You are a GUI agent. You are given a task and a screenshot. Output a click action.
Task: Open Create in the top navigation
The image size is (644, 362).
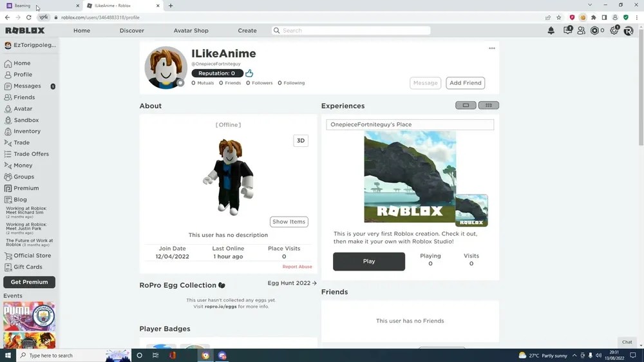tap(247, 30)
